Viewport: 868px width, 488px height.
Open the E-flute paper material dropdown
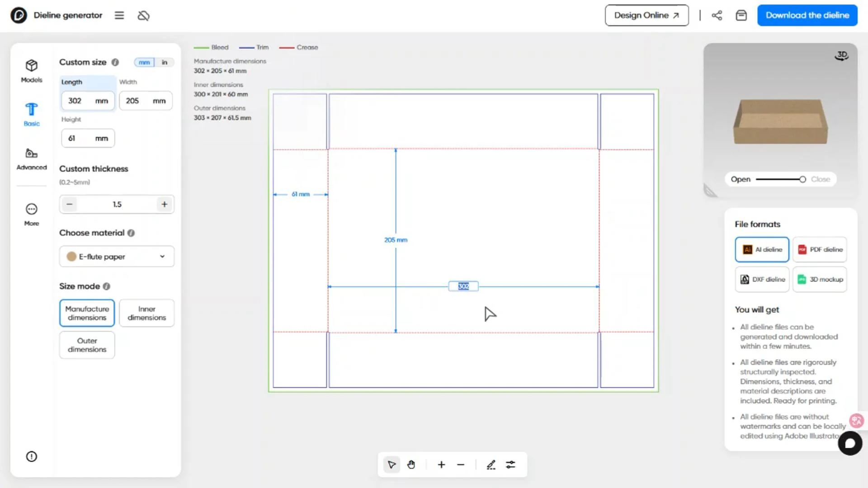[117, 257]
